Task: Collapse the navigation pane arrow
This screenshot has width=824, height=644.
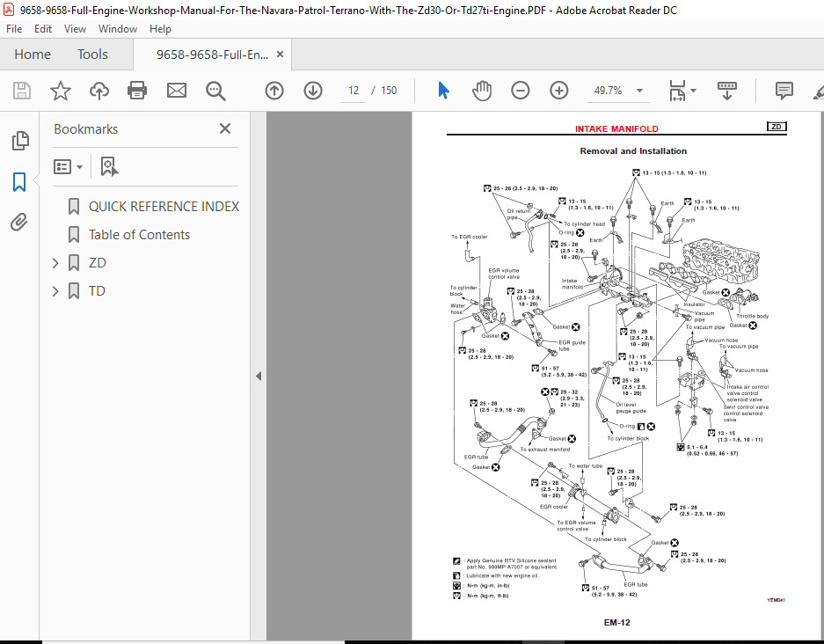Action: pyautogui.click(x=258, y=376)
